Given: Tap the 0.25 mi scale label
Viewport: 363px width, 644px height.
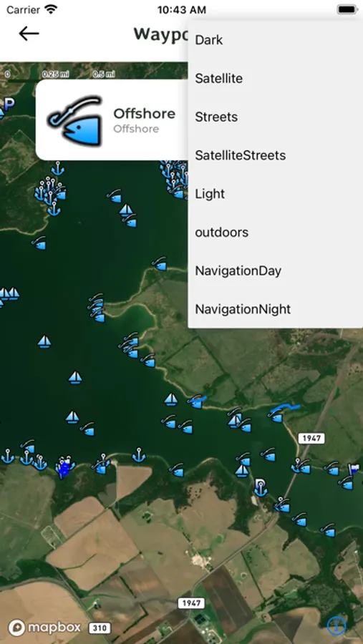Looking at the screenshot, I should pyautogui.click(x=56, y=74).
